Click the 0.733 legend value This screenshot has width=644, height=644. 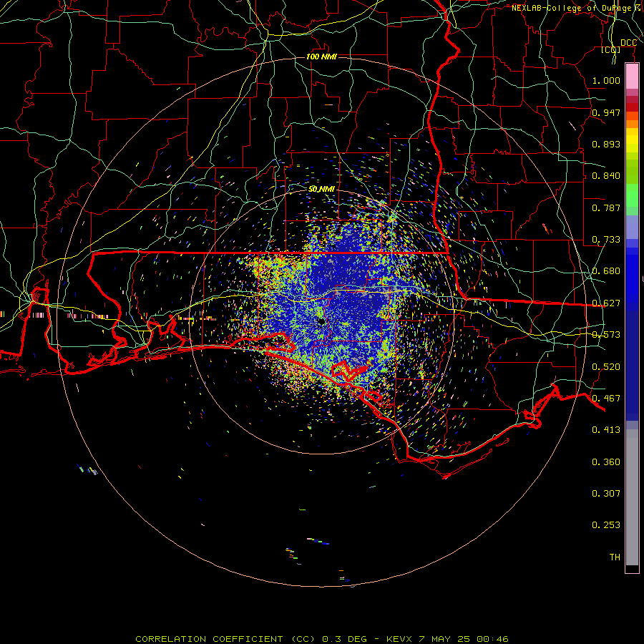click(x=606, y=240)
